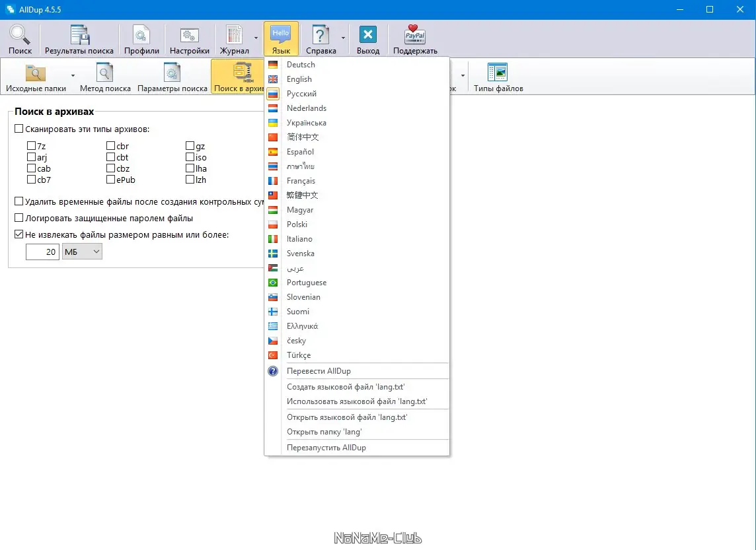The width and height of the screenshot is (756, 550).
Task: Click Открыть языковой файл 'lang.txt'
Action: click(347, 417)
